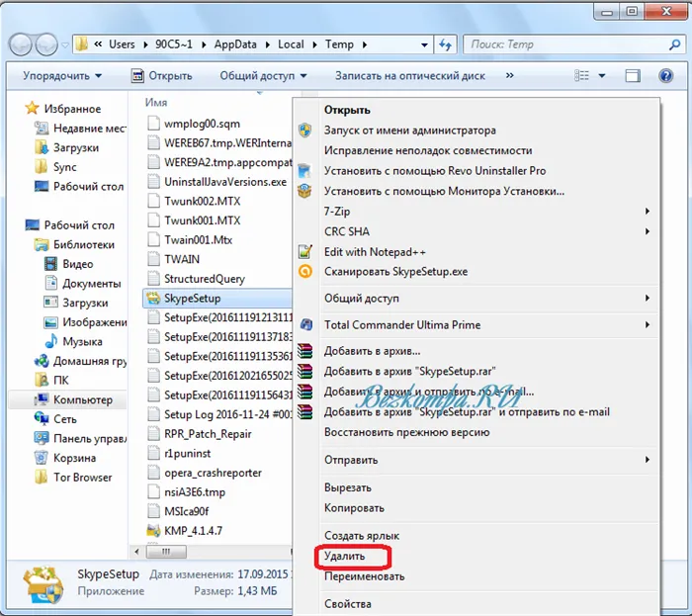
Task: Select the Документы library
Action: [x=82, y=284]
